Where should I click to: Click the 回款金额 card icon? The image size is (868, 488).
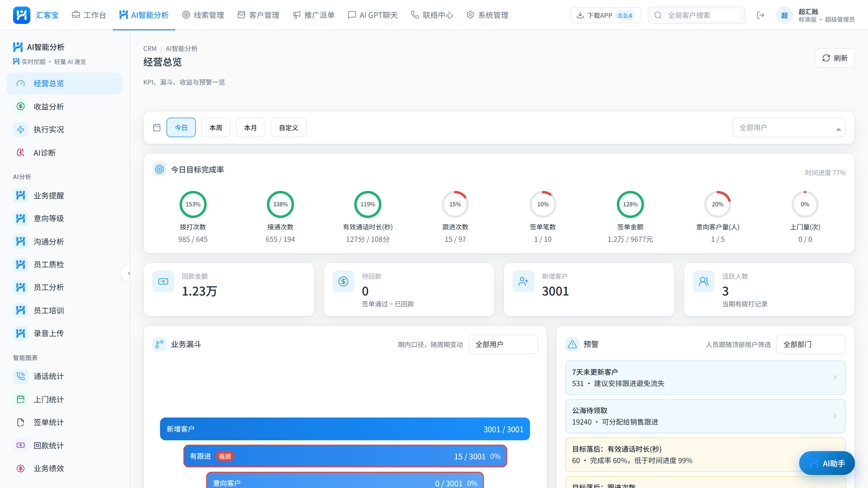tap(163, 282)
